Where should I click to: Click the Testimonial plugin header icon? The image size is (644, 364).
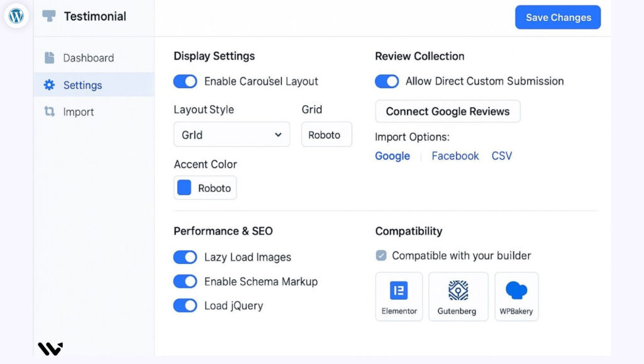(x=49, y=16)
